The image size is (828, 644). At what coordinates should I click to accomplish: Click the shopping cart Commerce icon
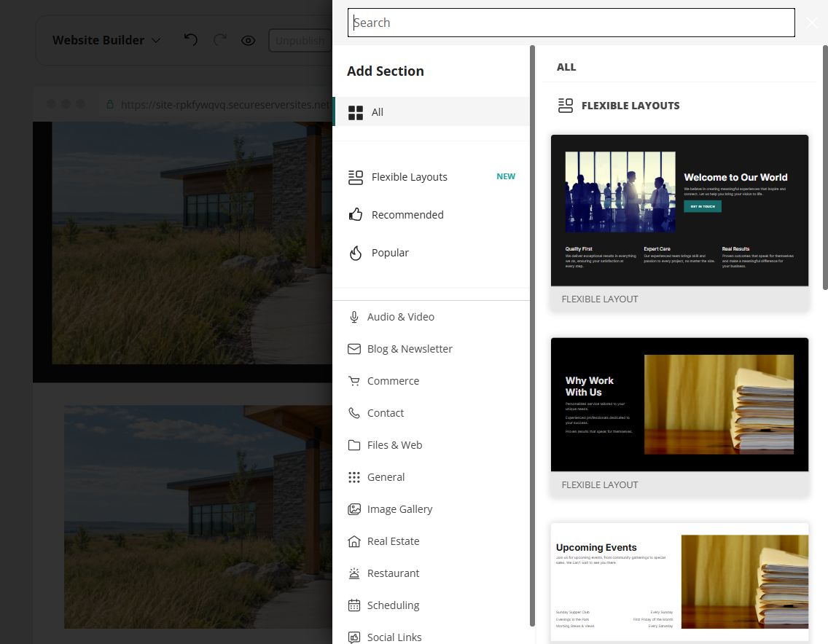(354, 381)
